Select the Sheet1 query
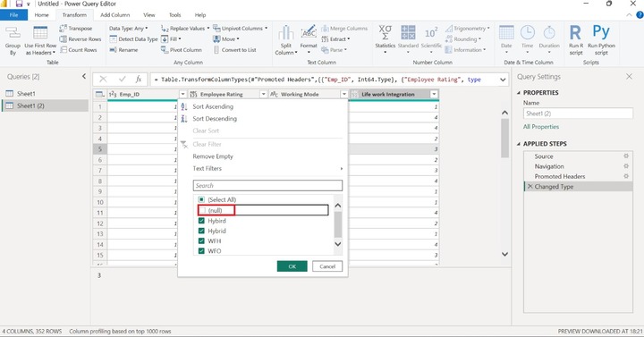The width and height of the screenshot is (644, 337). [x=26, y=94]
